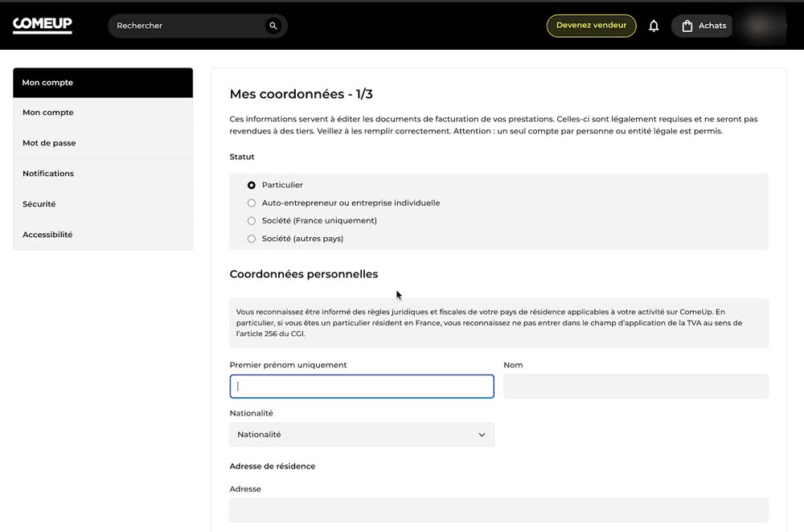Screen dimensions: 804x532
Task: Open the Mon compte sidebar item below the header
Action: [103, 113]
